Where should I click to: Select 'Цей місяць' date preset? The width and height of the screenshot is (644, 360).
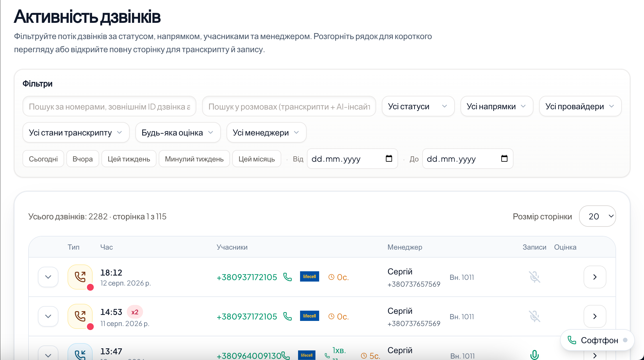[x=257, y=159]
